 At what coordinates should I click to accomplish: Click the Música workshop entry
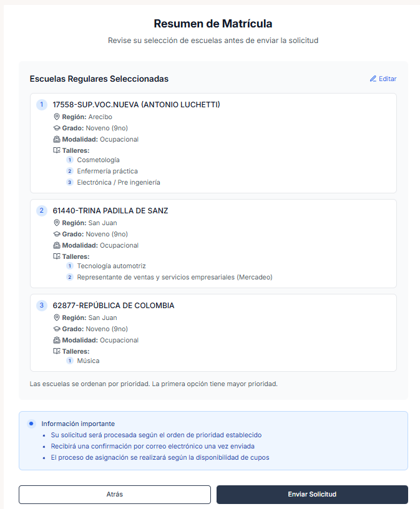[x=88, y=361]
